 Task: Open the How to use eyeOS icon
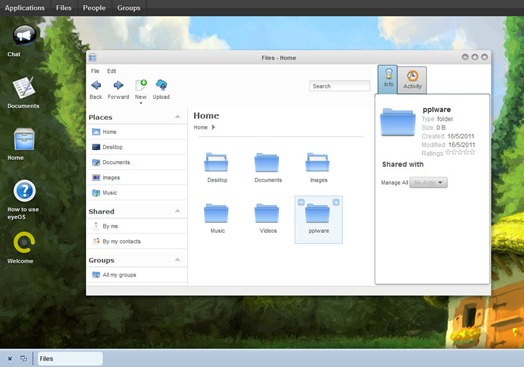[24, 191]
